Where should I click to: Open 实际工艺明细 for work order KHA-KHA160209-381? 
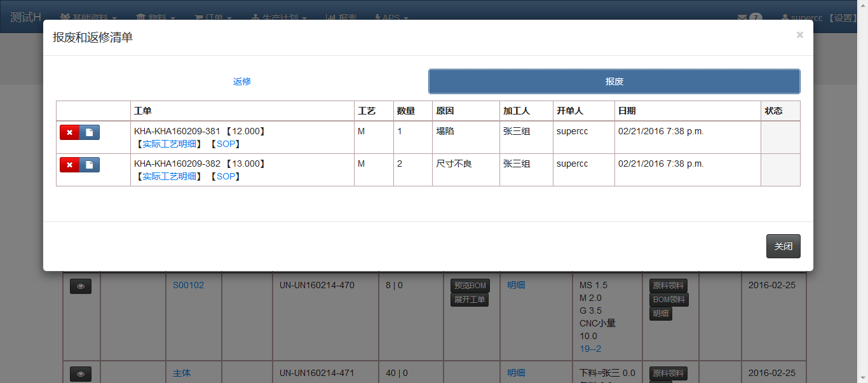[x=169, y=144]
